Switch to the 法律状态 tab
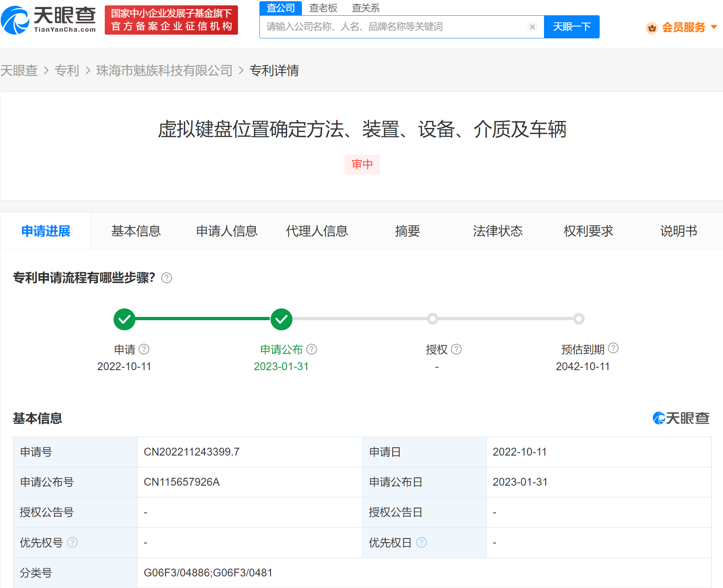This screenshot has width=723, height=588. tap(497, 231)
